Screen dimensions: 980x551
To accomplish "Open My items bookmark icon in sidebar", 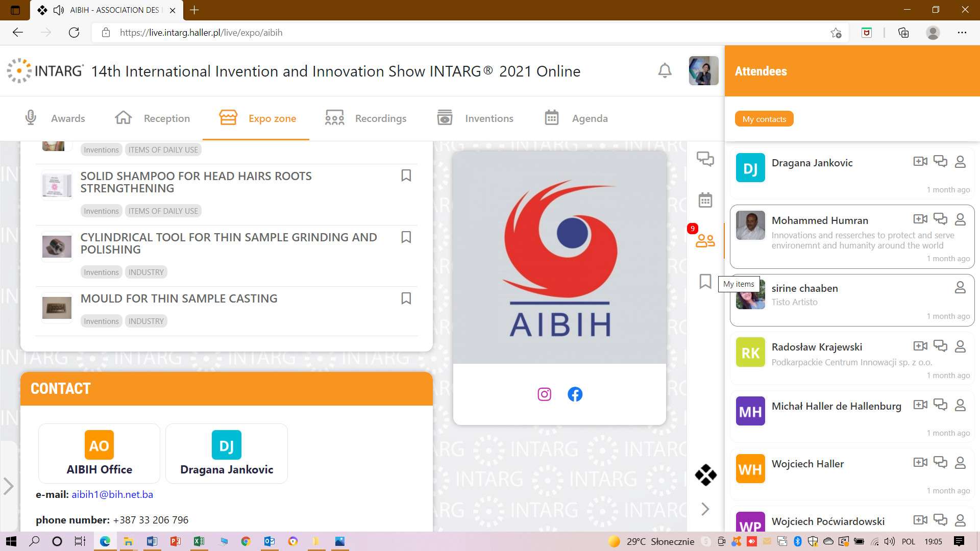I will point(705,281).
